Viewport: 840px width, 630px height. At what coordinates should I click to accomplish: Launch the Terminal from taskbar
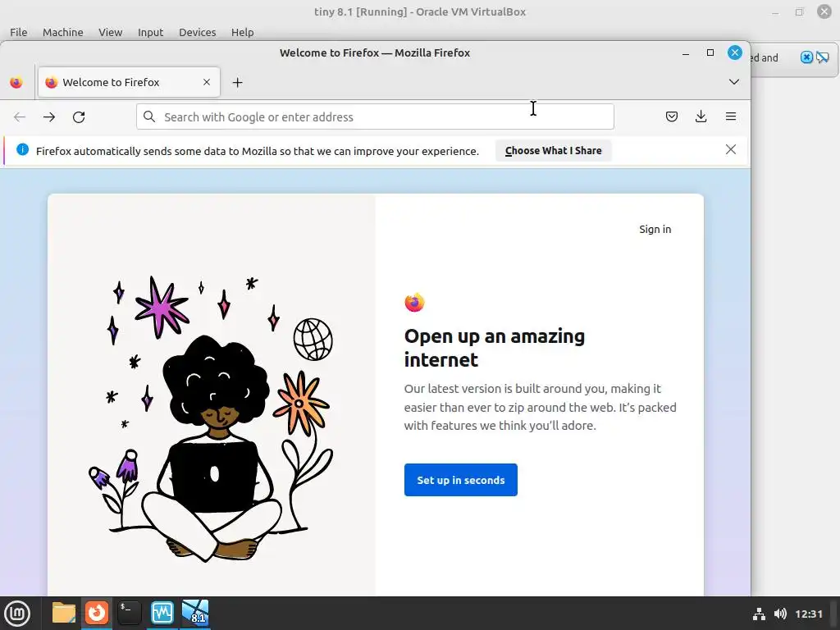(129, 613)
